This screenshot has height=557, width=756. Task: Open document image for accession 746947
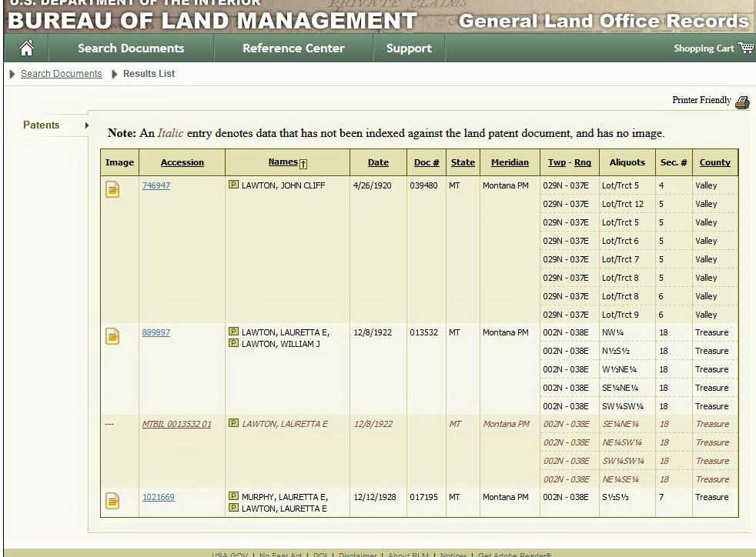coord(112,189)
